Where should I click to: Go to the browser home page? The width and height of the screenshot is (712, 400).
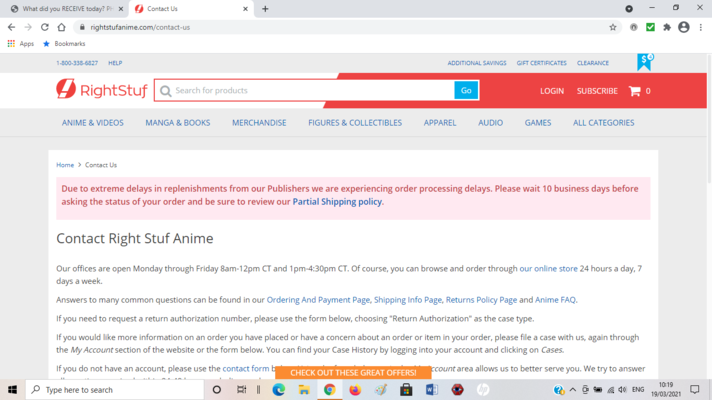pyautogui.click(x=61, y=27)
